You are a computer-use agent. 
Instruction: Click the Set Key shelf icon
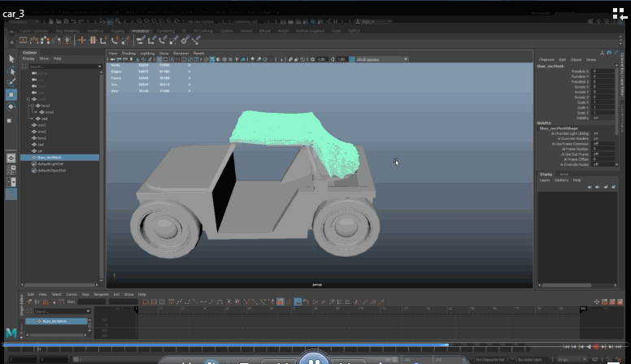click(x=82, y=41)
